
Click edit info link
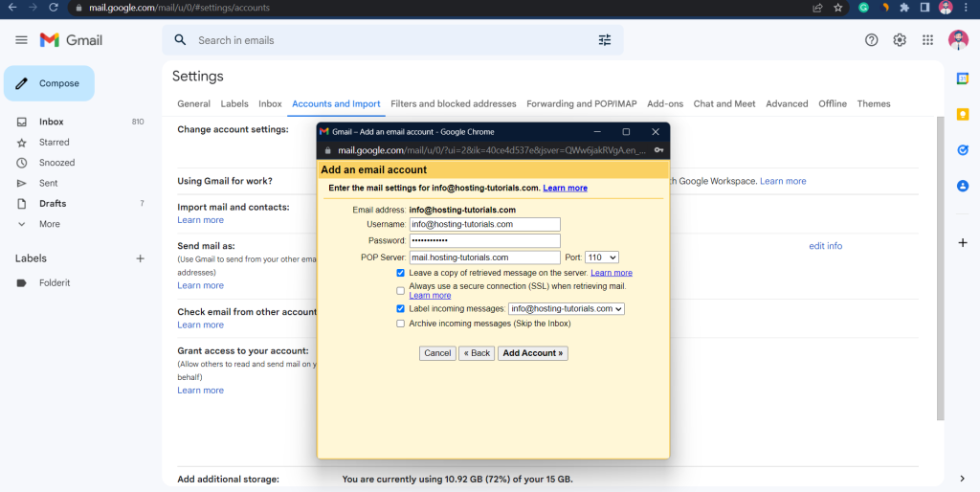[x=826, y=246]
